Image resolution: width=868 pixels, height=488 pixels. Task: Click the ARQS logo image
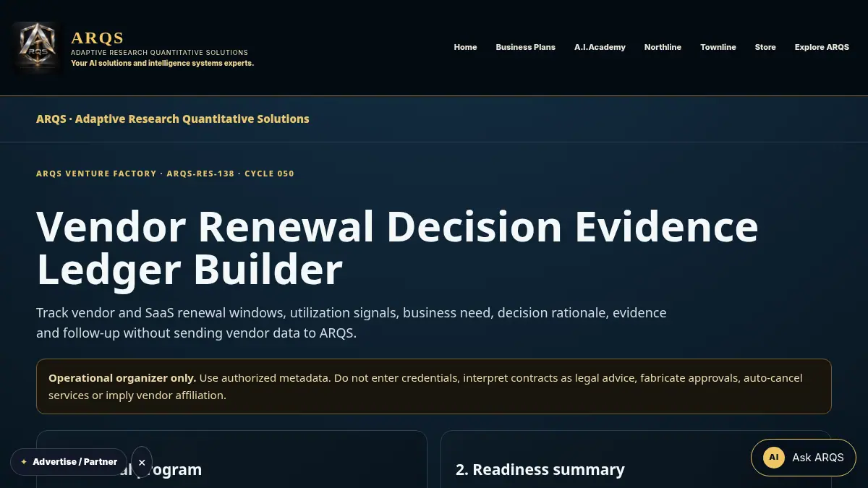pyautogui.click(x=38, y=47)
